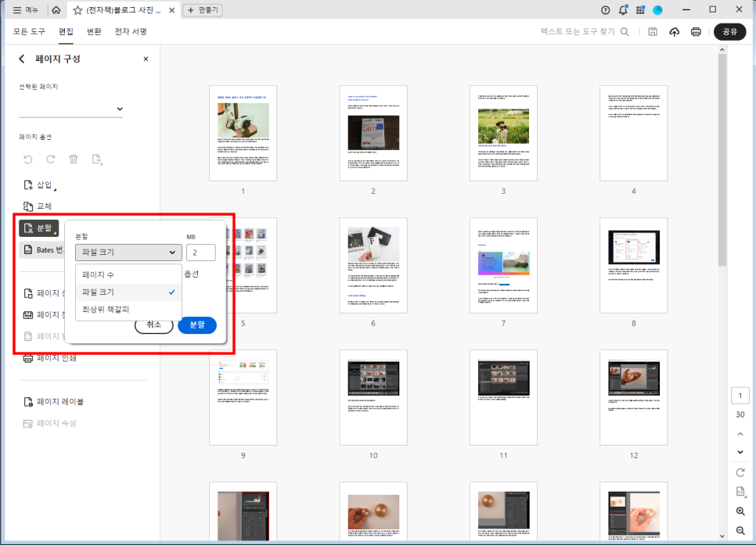Select page 1 thumbnail

click(243, 134)
